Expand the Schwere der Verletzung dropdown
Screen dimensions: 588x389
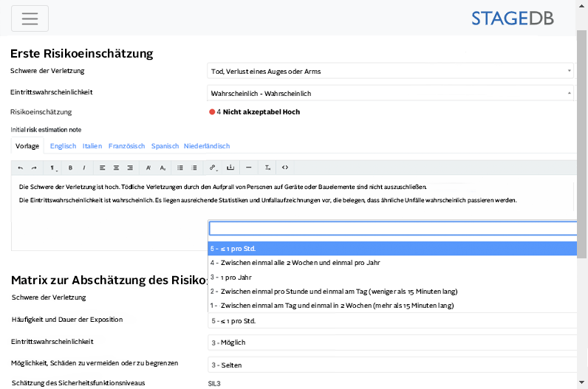tap(391, 71)
